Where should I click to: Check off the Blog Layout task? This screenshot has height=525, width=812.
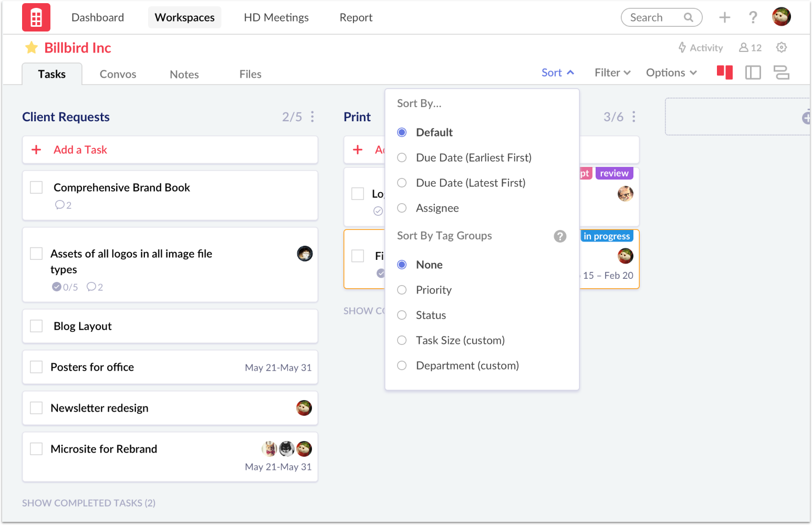36,326
